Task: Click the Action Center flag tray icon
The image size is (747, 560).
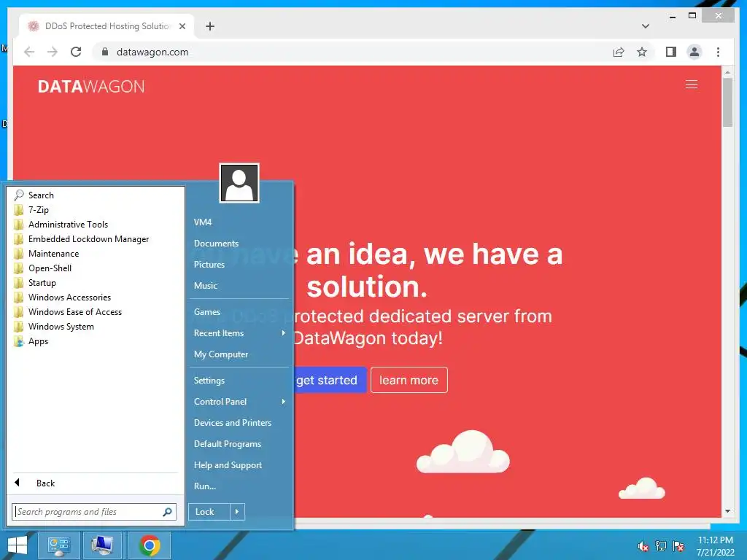Action: pyautogui.click(x=678, y=546)
